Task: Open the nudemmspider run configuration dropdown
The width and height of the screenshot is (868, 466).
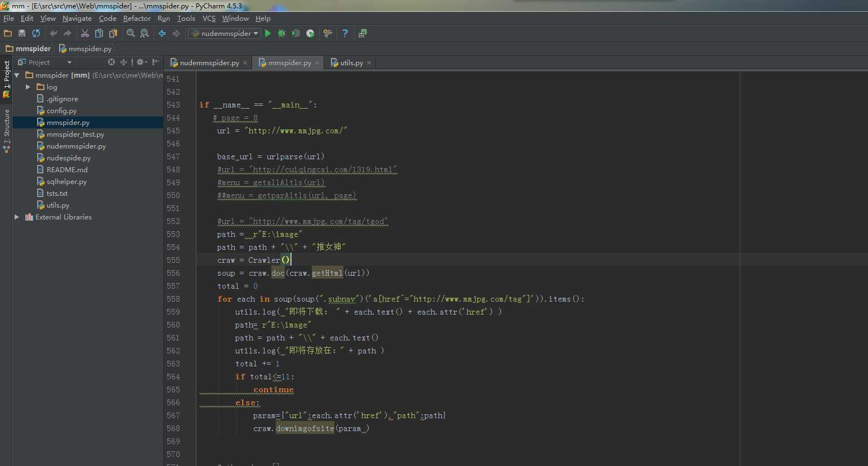Action: 224,33
